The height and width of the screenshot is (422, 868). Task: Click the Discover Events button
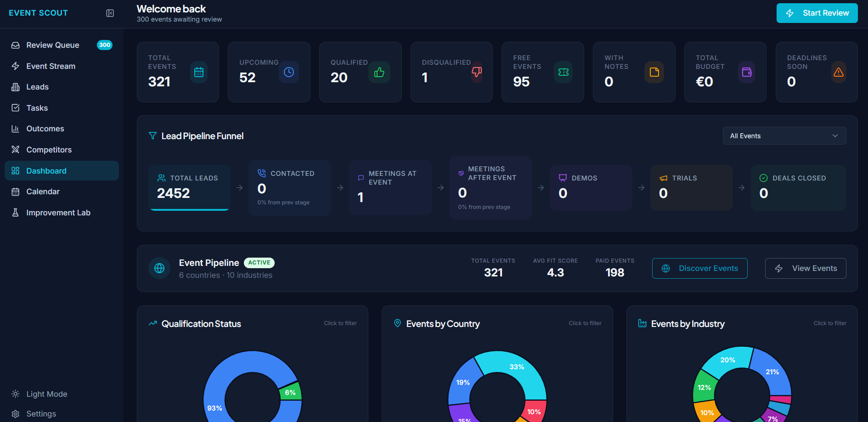(x=699, y=268)
